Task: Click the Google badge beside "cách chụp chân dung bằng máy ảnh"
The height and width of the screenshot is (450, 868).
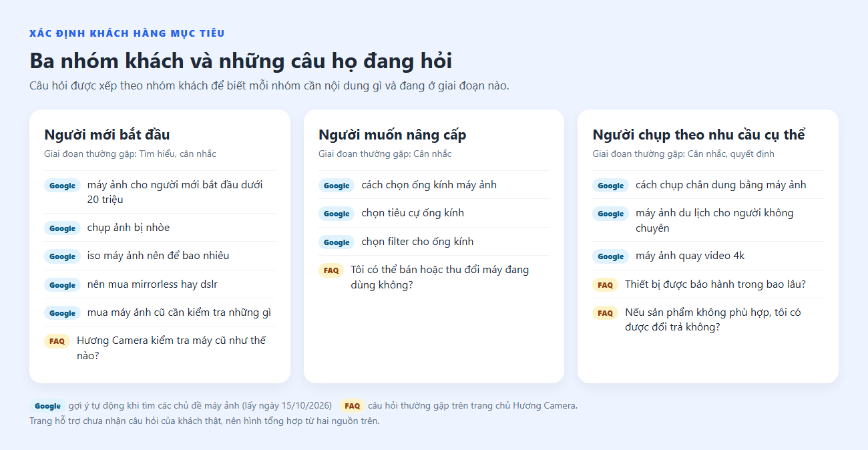Action: 610,186
